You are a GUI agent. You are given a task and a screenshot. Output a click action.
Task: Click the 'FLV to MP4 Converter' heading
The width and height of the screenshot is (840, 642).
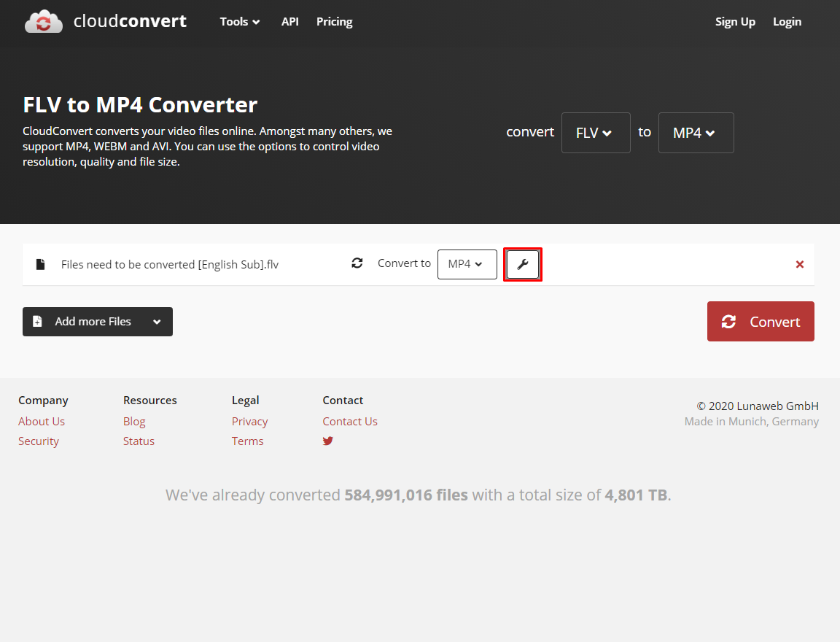tap(140, 105)
